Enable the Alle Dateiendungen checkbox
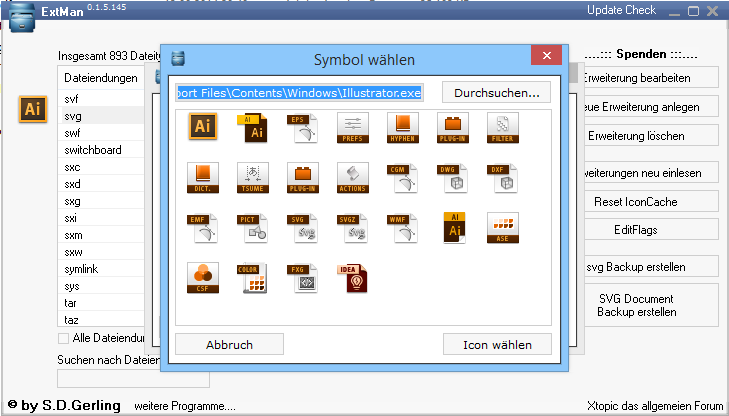This screenshot has width=729, height=416. coord(64,339)
